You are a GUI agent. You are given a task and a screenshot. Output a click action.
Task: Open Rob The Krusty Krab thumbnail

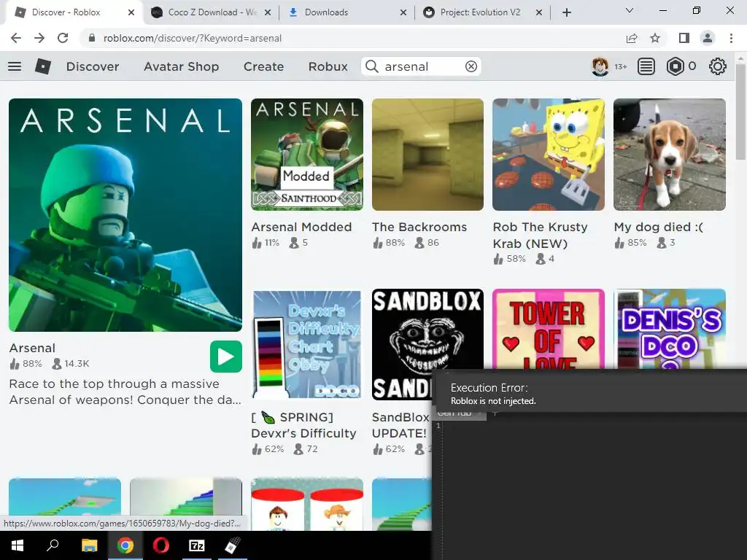coord(549,155)
